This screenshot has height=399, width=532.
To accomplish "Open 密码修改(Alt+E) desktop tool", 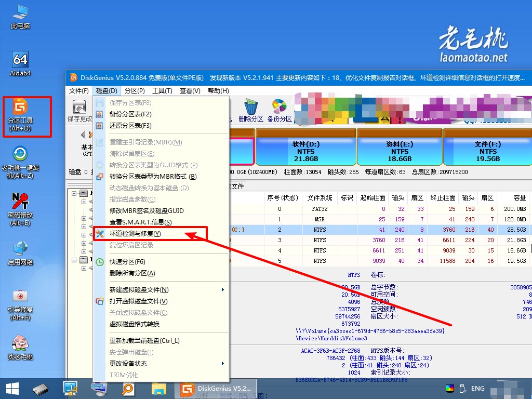I will click(x=20, y=209).
